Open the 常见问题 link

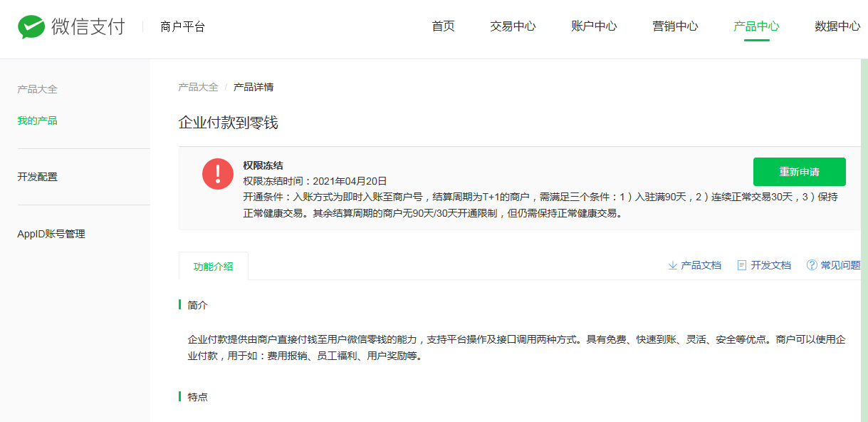coord(840,265)
